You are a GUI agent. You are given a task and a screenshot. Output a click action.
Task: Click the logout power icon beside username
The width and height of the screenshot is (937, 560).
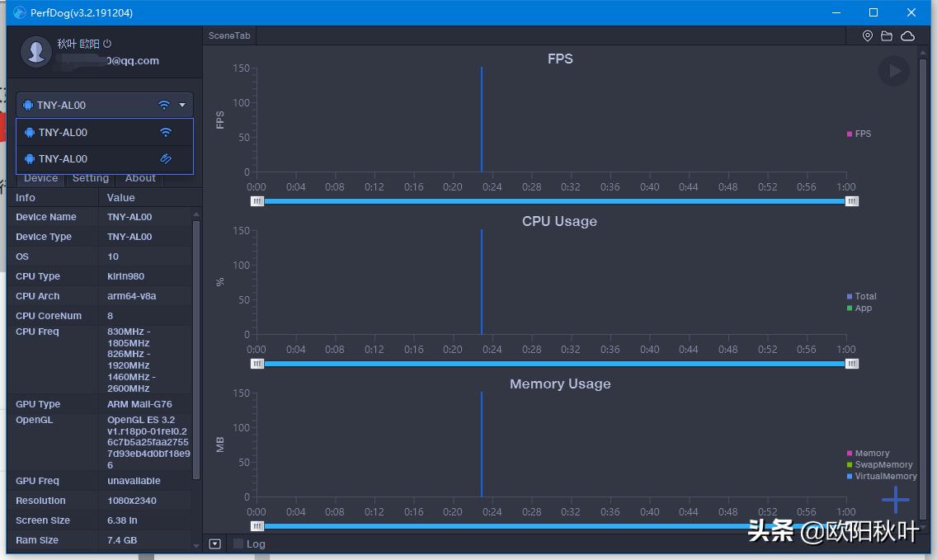(x=107, y=44)
